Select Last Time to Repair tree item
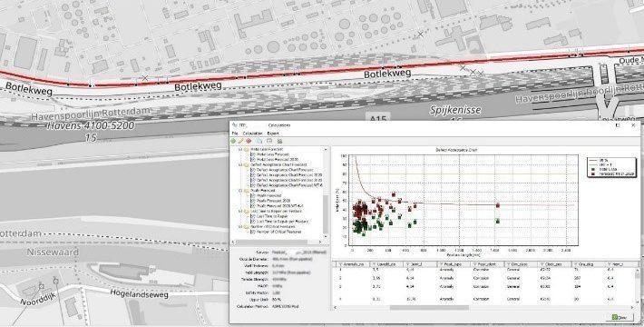 coord(273,216)
